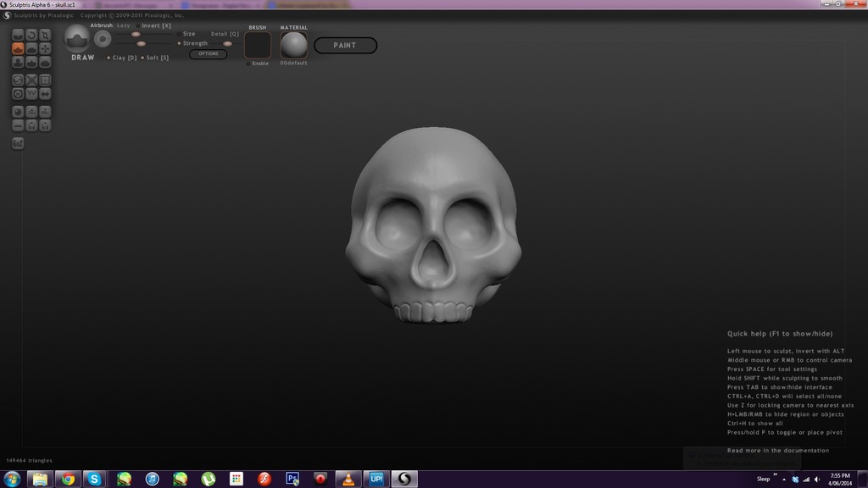Image resolution: width=868 pixels, height=488 pixels.
Task: Enable the Lazy brush option
Action: (123, 25)
